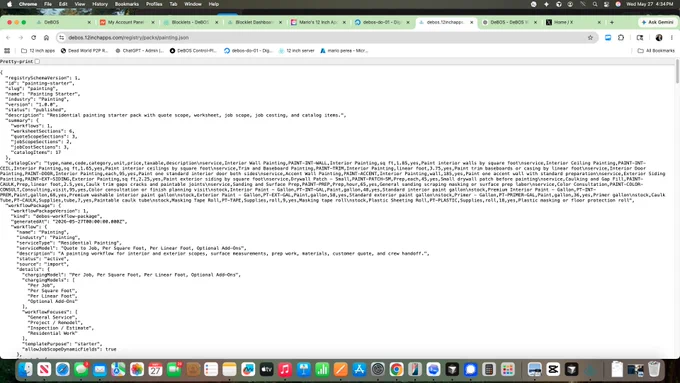Viewport: 680px width, 383px height.
Task: Open the 12 inch server bookmark
Action: pos(297,51)
